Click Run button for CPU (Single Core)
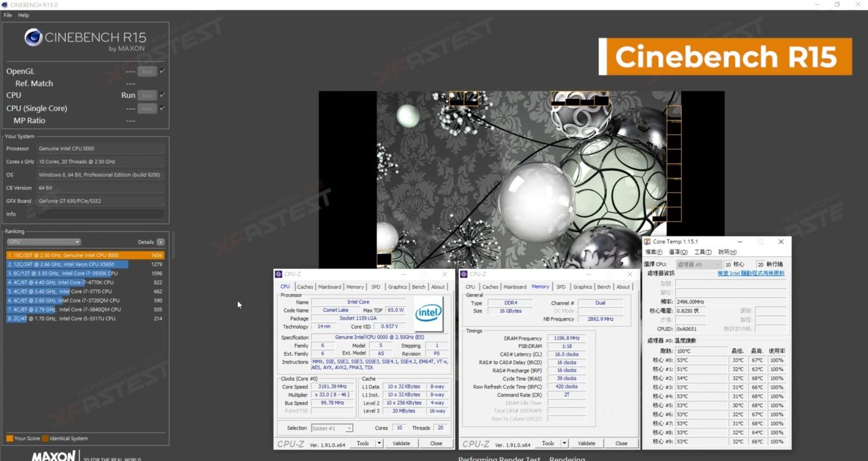 click(x=147, y=108)
